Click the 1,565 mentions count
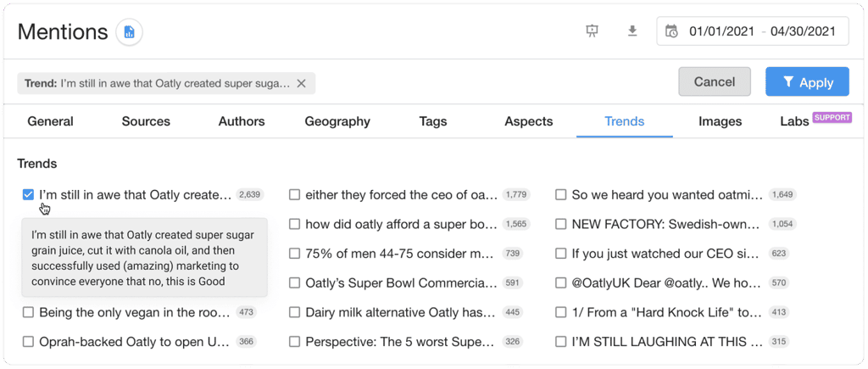Viewport: 868px width, 369px height. (x=516, y=225)
